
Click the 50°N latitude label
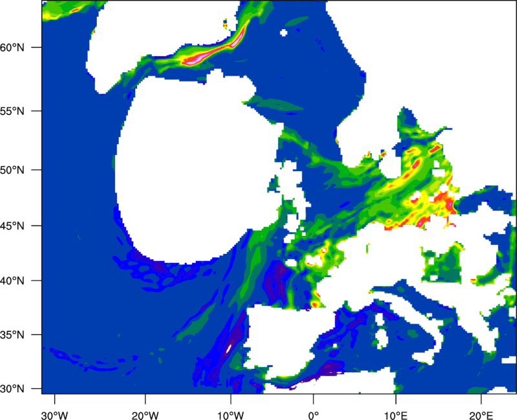(x=12, y=170)
